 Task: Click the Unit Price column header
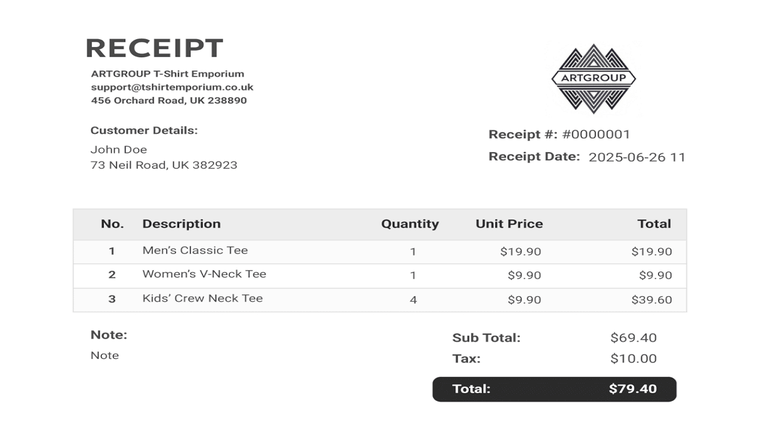coord(509,224)
